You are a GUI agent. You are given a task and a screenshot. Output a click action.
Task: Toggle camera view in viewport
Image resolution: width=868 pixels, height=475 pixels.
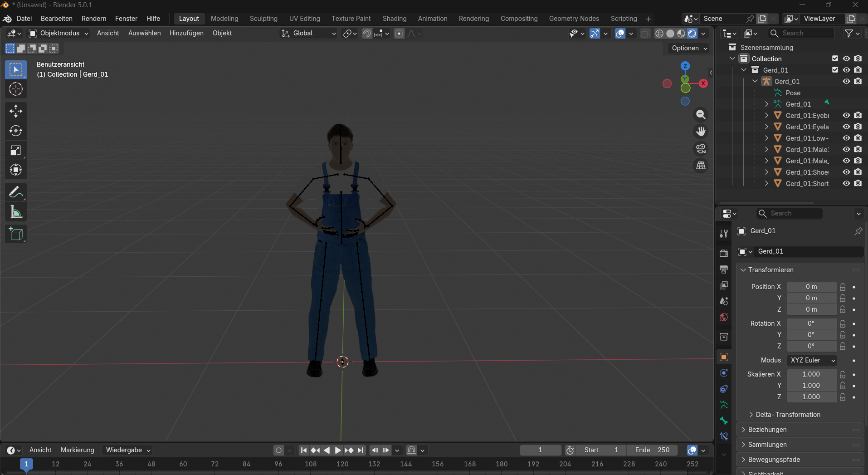tap(701, 149)
